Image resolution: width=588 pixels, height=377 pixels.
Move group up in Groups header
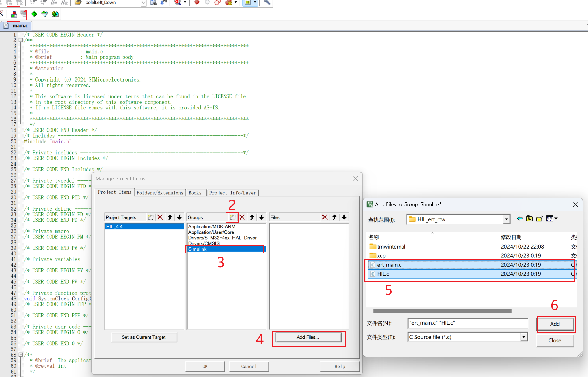coord(252,217)
